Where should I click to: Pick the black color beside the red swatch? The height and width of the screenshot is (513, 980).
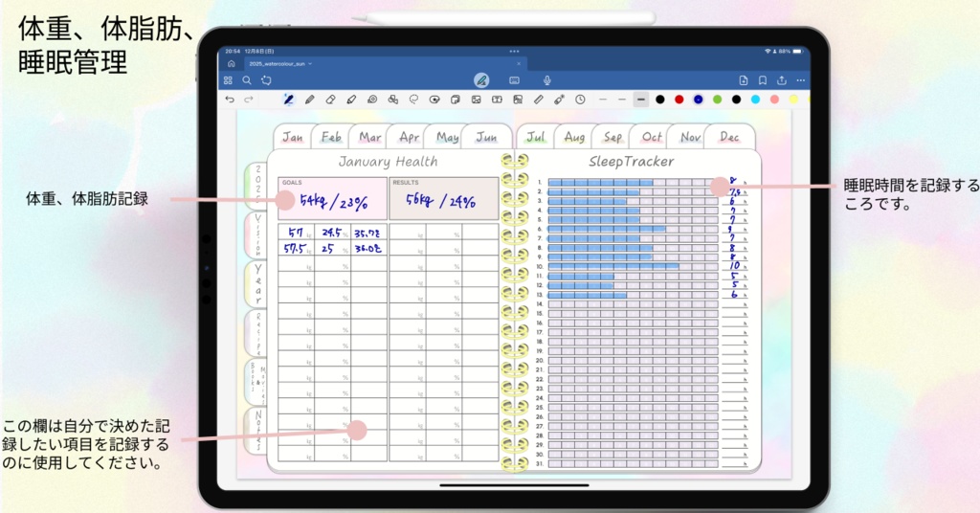[660, 100]
